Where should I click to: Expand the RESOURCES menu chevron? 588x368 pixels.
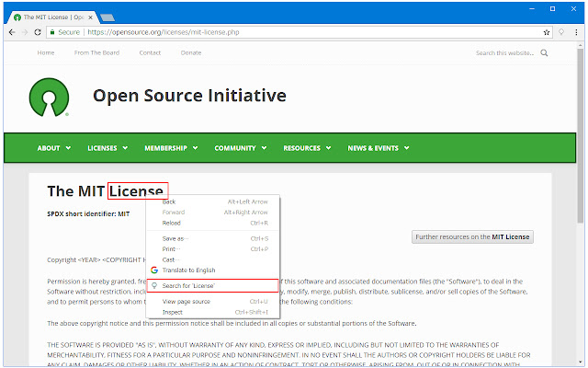point(329,148)
